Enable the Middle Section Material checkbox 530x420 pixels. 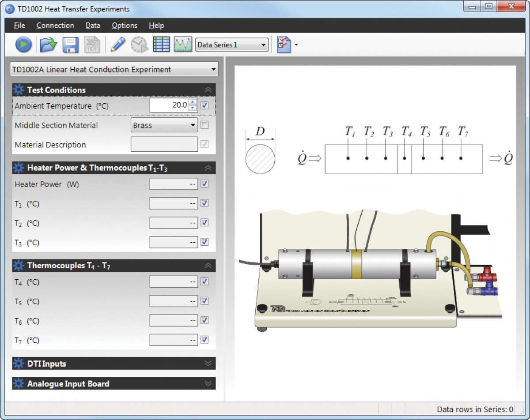pos(204,125)
